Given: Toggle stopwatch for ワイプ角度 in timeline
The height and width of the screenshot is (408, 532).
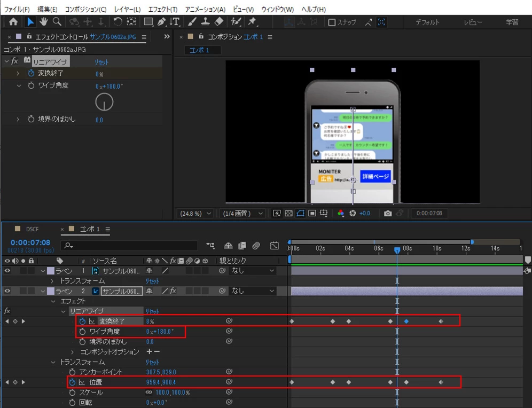Looking at the screenshot, I should click(x=82, y=331).
